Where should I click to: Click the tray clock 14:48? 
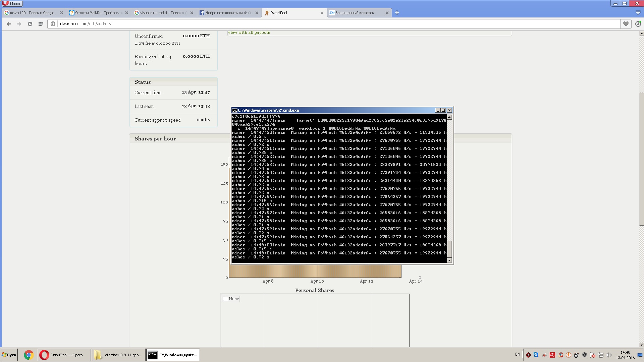click(625, 353)
